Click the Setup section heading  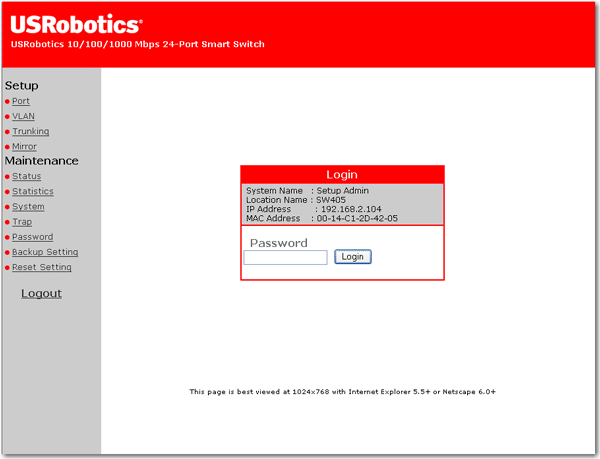point(21,86)
